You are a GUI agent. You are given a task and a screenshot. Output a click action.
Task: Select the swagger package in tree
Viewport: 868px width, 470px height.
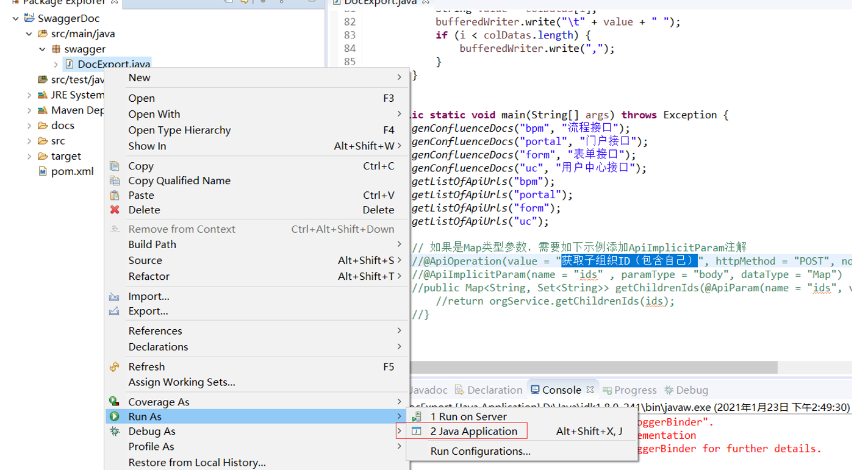point(85,49)
